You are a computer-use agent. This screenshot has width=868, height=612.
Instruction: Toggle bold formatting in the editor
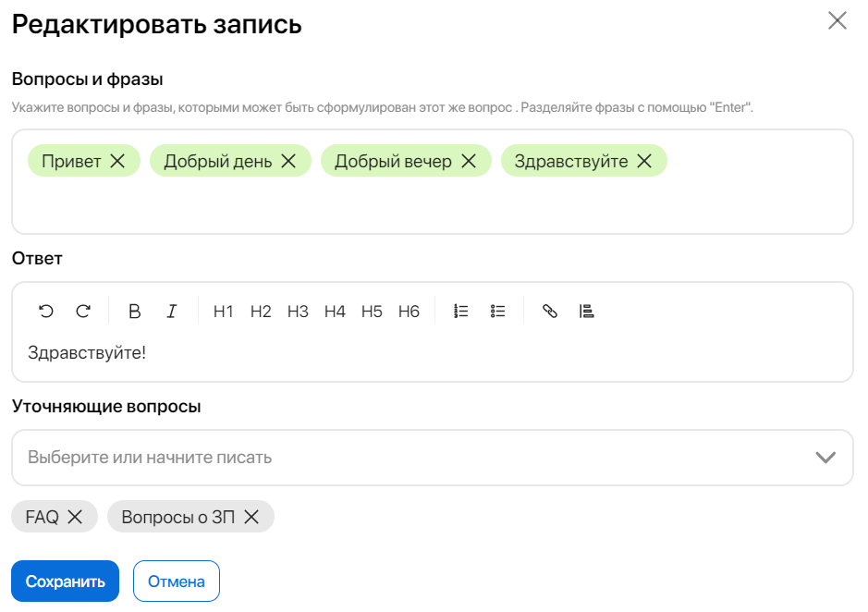click(x=134, y=312)
